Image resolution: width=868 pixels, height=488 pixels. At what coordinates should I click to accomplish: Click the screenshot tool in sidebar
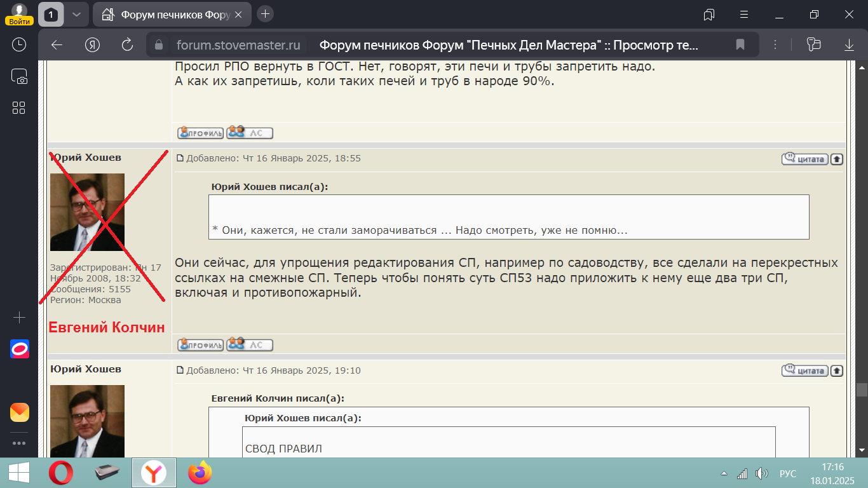[19, 76]
